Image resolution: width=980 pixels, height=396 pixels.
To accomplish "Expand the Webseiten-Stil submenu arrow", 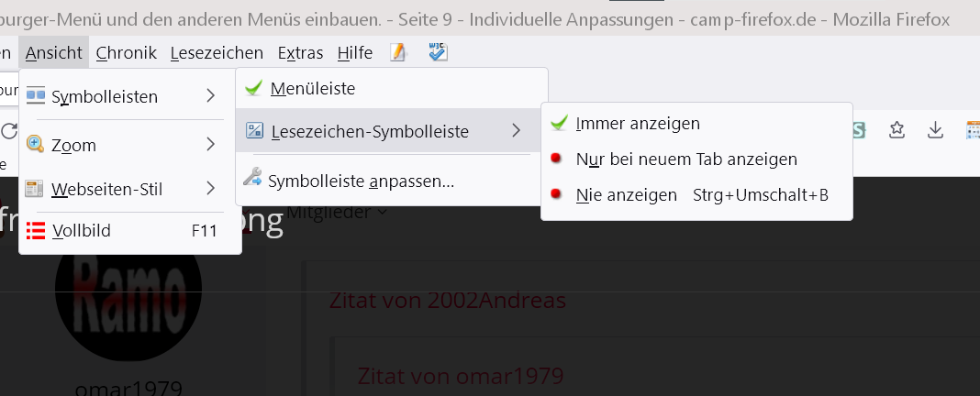I will (211, 189).
